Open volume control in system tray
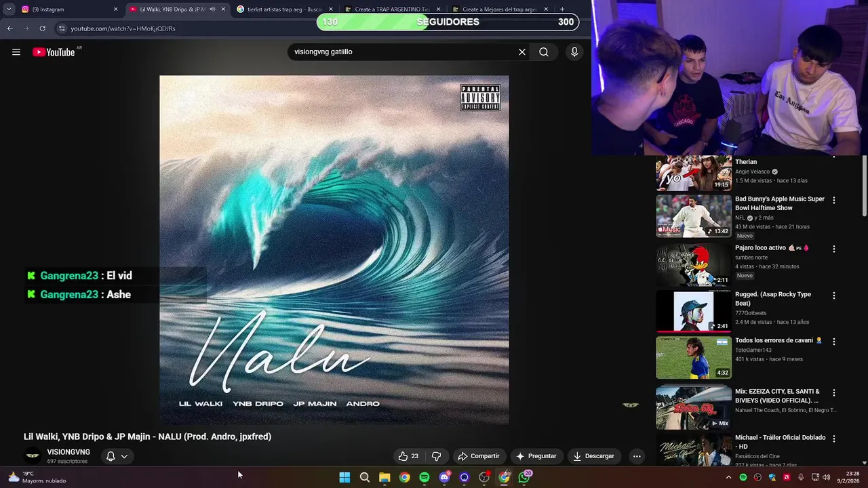 [x=827, y=477]
